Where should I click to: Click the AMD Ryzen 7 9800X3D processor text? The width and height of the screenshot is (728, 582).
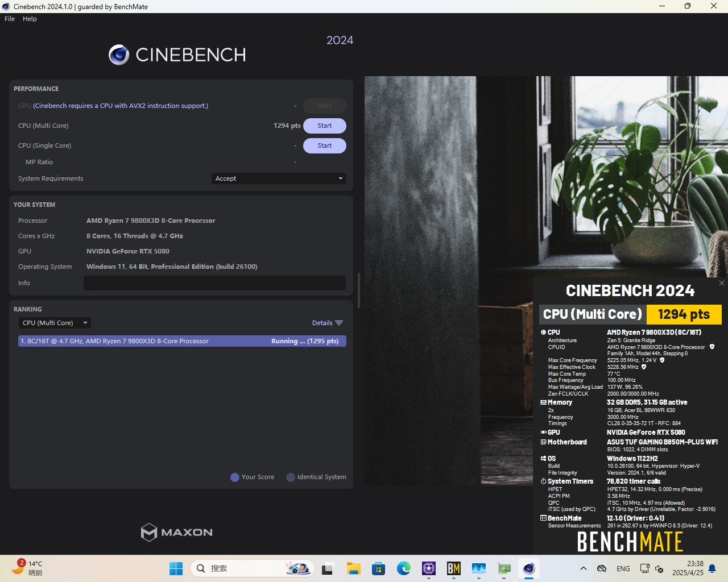tap(151, 221)
